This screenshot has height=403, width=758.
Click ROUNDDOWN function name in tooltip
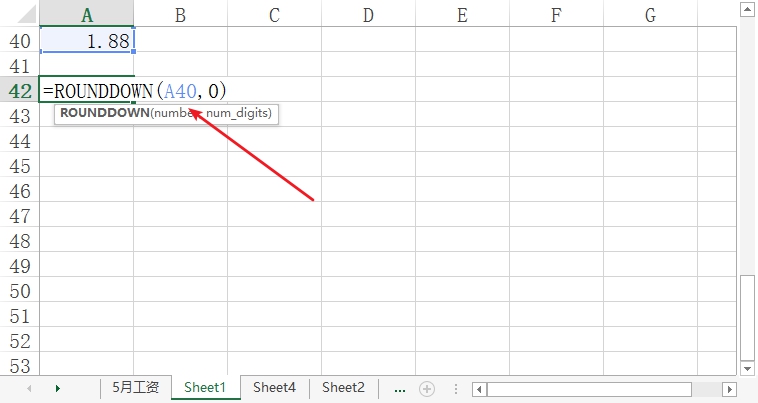coord(105,113)
